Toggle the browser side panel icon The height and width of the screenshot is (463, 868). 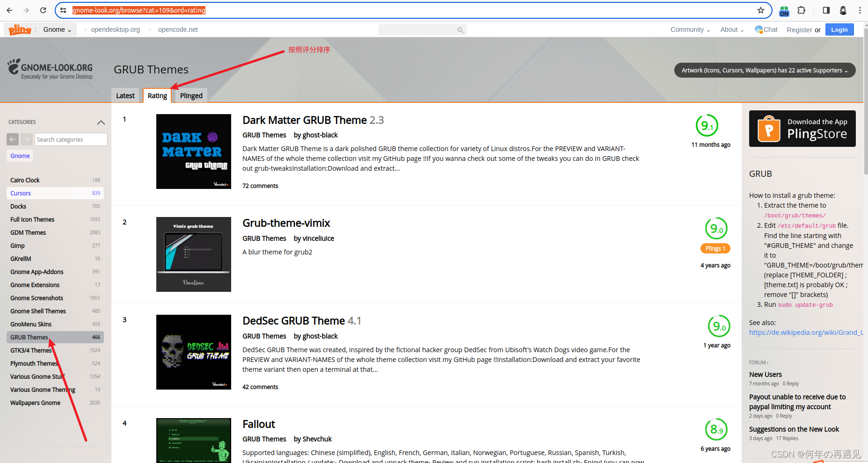[x=826, y=10]
